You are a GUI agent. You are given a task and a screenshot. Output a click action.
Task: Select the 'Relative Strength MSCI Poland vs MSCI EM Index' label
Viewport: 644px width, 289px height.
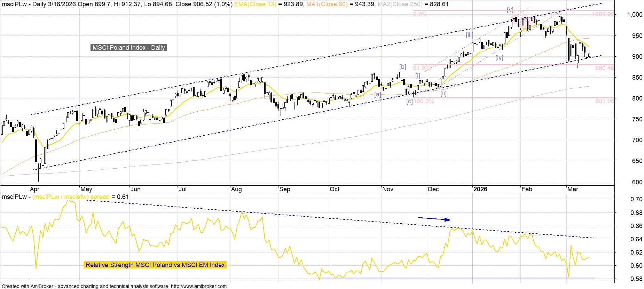tap(155, 265)
